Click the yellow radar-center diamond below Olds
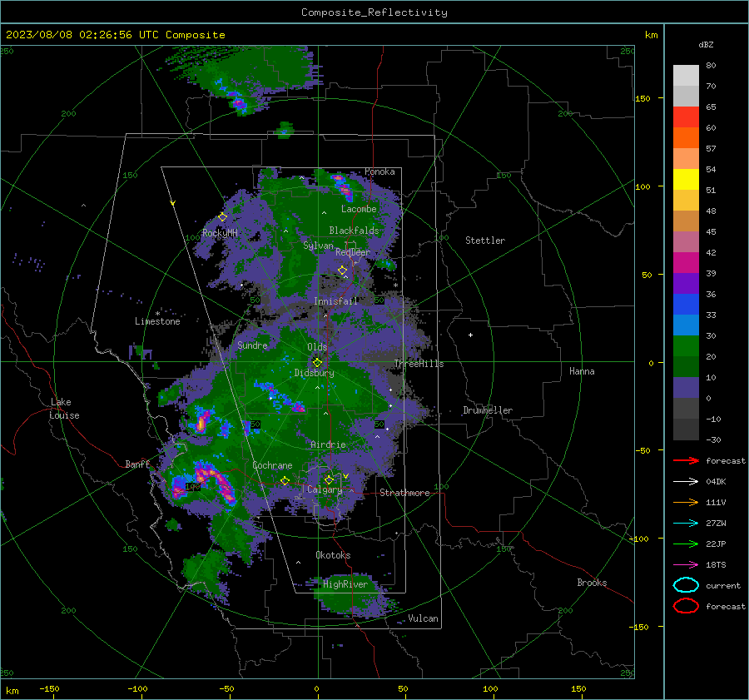749x700 pixels. click(x=317, y=362)
